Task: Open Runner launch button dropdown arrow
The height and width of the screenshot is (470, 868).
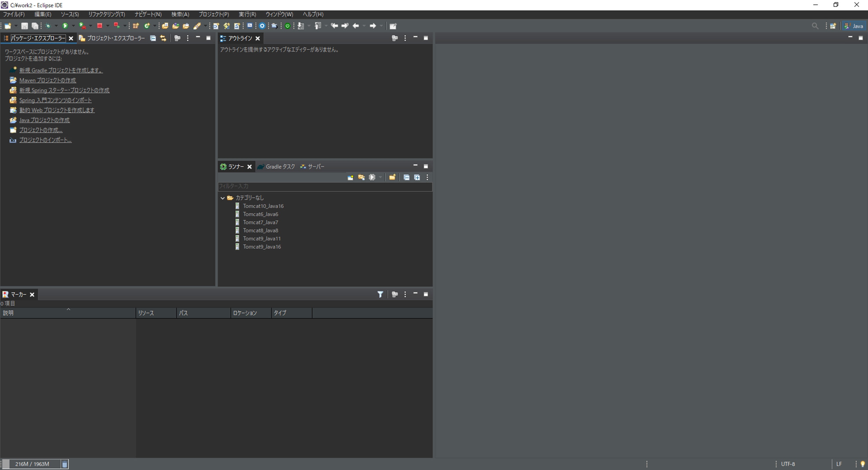Action: pyautogui.click(x=380, y=177)
